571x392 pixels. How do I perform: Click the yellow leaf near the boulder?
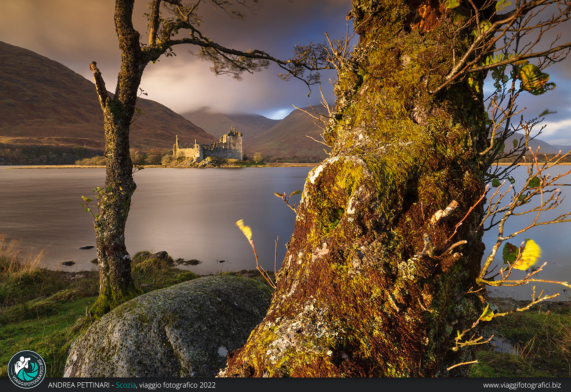point(245,230)
